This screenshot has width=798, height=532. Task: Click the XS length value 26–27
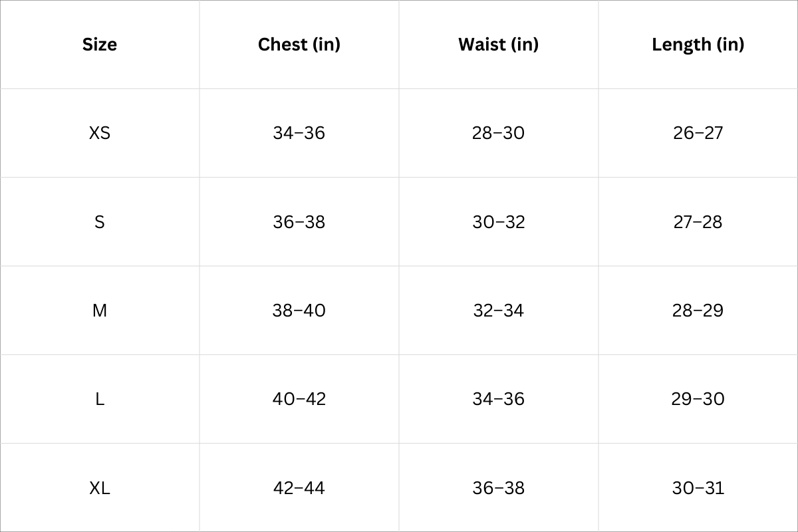[x=698, y=133]
